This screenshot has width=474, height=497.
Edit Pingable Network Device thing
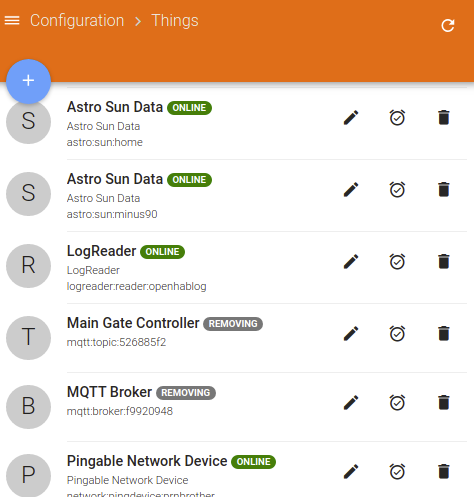(x=351, y=472)
